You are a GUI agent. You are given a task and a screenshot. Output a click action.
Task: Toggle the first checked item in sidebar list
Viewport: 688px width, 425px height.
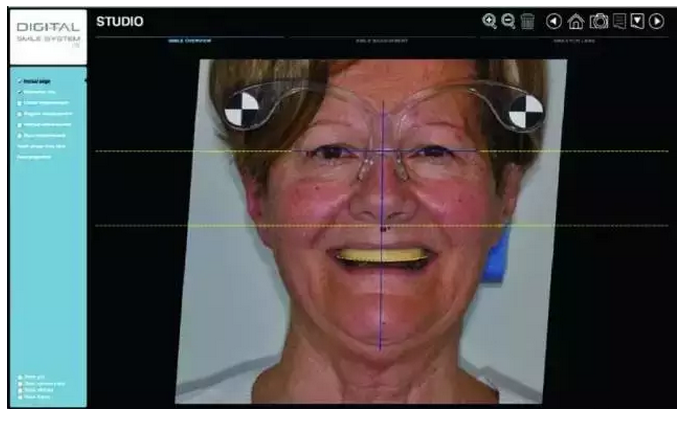point(20,80)
